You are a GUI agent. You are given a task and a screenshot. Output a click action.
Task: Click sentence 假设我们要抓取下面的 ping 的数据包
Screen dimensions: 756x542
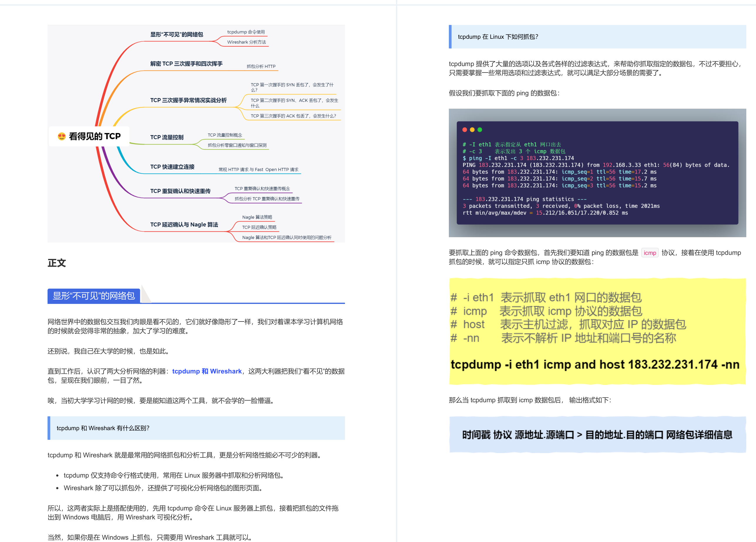tap(504, 93)
